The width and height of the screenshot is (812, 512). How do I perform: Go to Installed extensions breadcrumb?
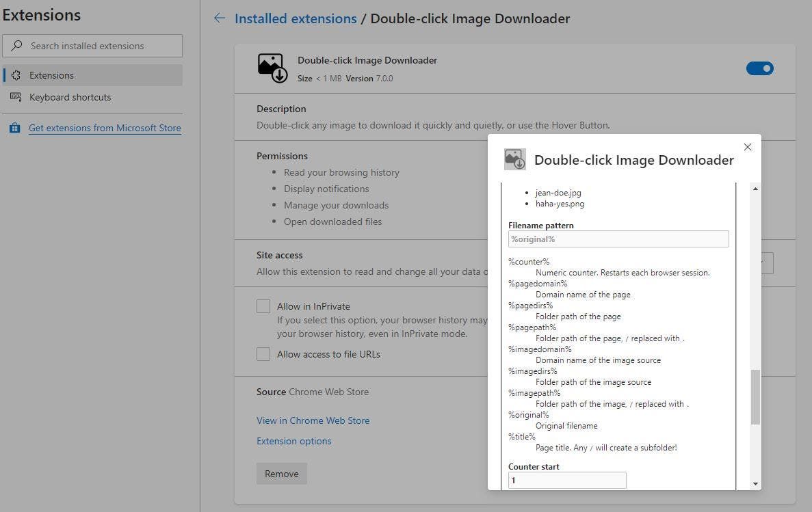tap(296, 18)
